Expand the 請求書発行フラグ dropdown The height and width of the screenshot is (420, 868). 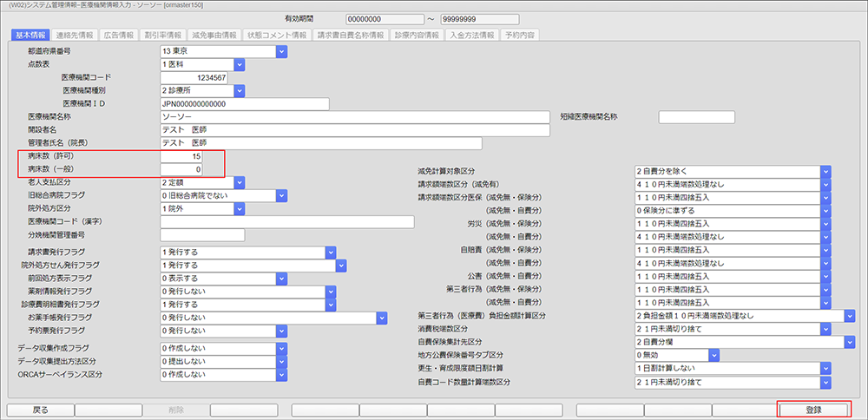(x=330, y=252)
